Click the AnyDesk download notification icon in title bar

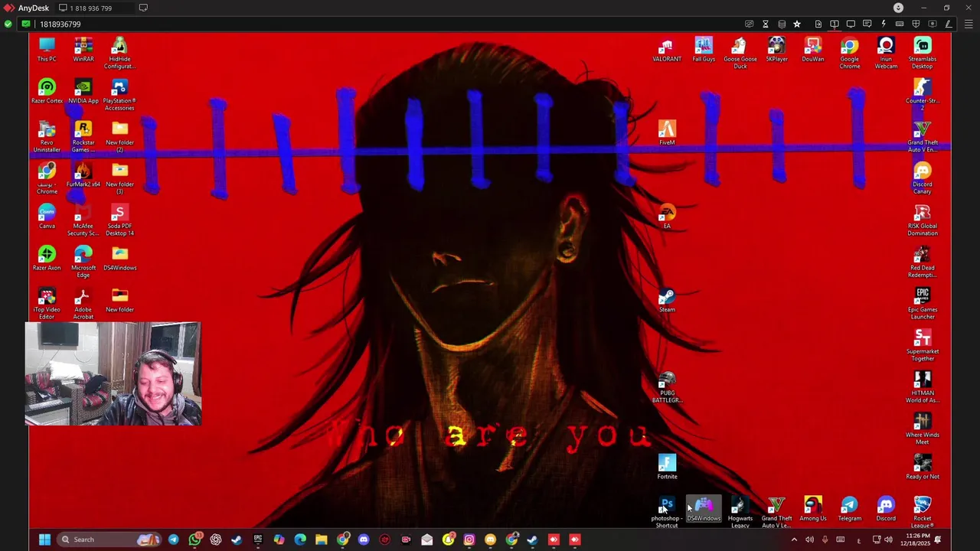[x=898, y=8]
